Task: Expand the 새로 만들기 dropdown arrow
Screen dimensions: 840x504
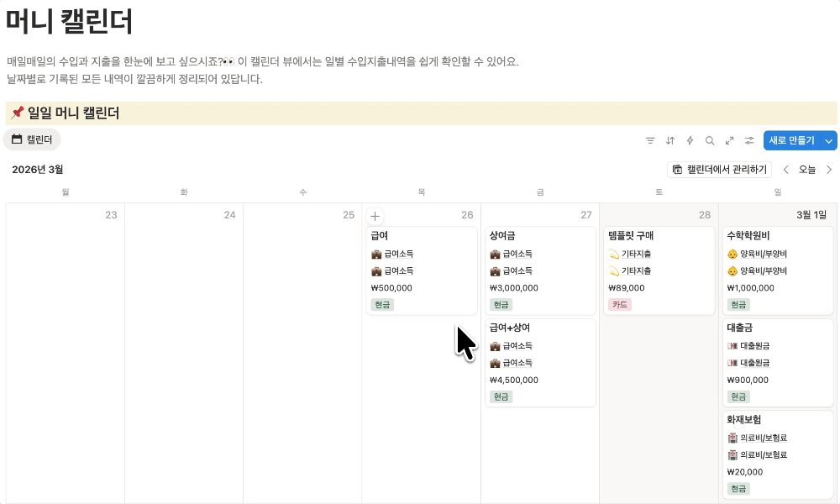Action: [x=830, y=140]
